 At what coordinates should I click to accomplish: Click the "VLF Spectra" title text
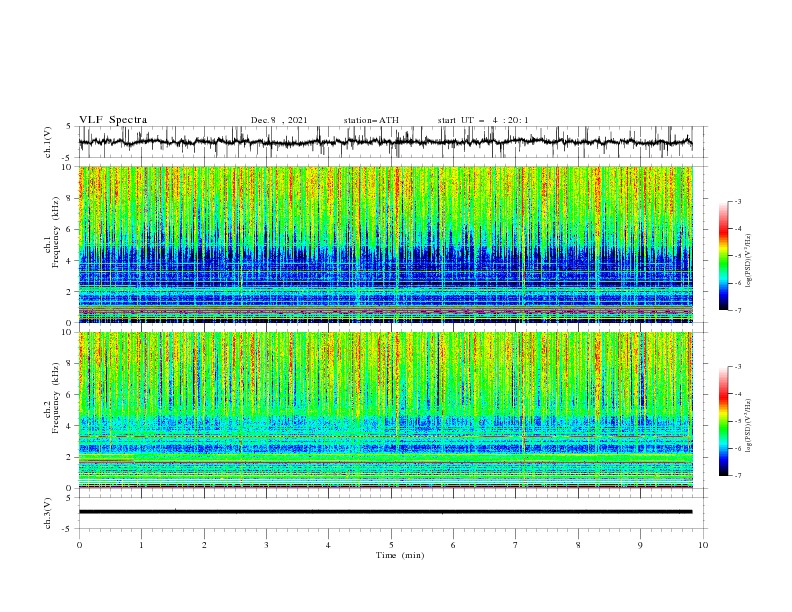pos(113,120)
